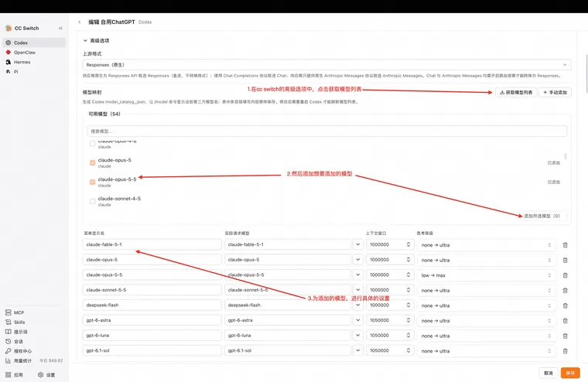Open model dropdown for claude-fable-5-1 row
The width and height of the screenshot is (588, 382).
[x=357, y=244]
